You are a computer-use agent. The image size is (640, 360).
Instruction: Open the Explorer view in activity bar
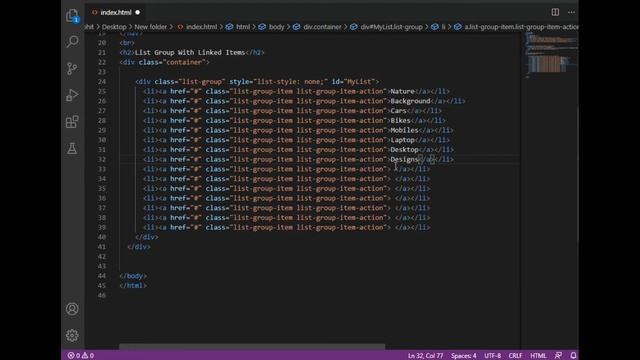tap(72, 16)
